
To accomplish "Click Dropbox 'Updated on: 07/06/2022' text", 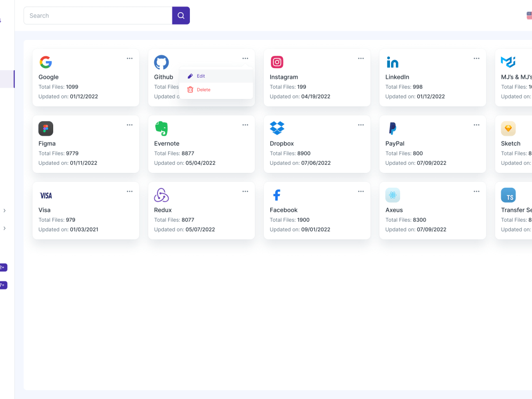I will pyautogui.click(x=300, y=163).
